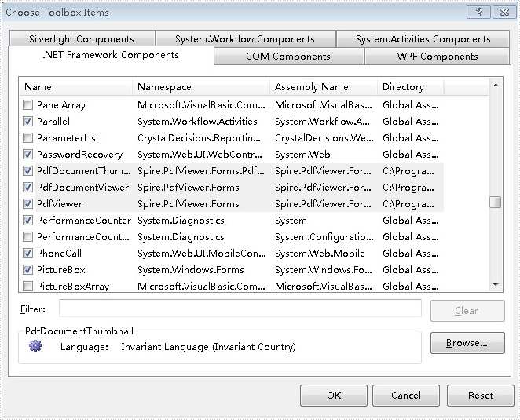520x420 pixels.
Task: Click the help question mark button
Action: [478, 13]
